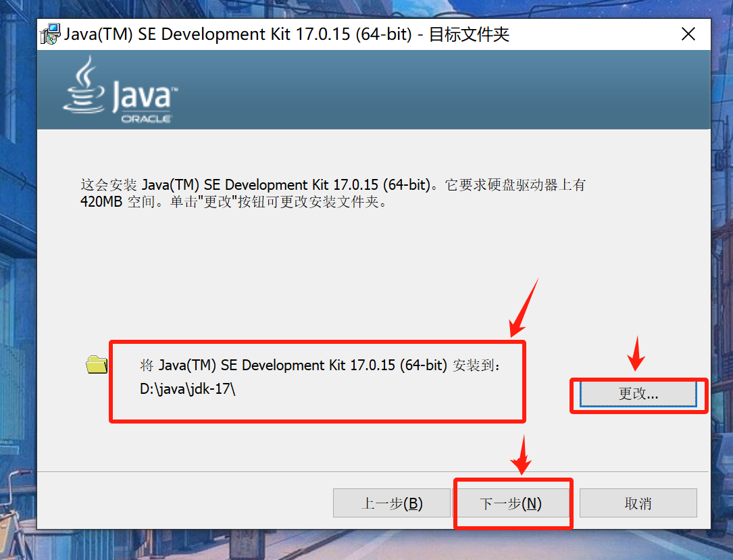733x560 pixels.
Task: Click the window title text ending in 目标文件夹
Action: [x=286, y=34]
